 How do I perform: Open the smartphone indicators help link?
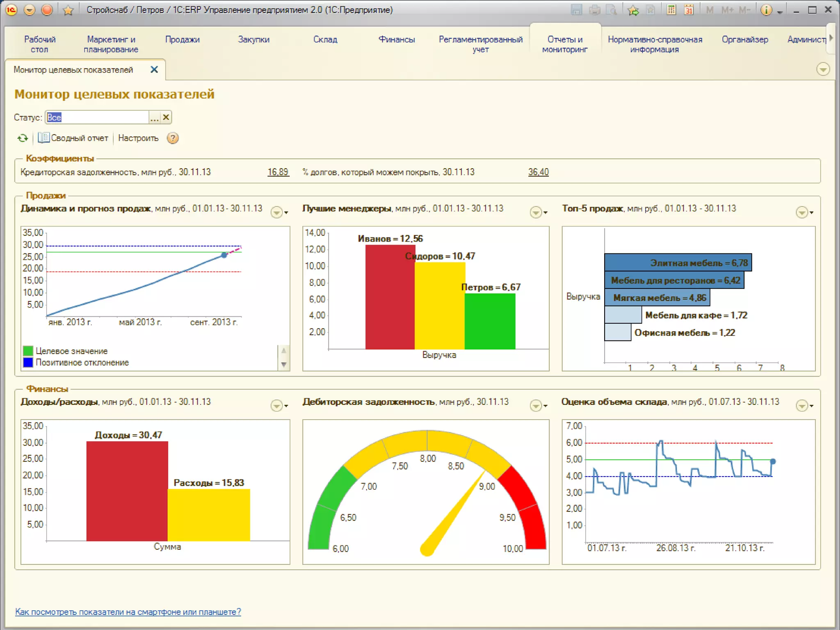click(128, 612)
